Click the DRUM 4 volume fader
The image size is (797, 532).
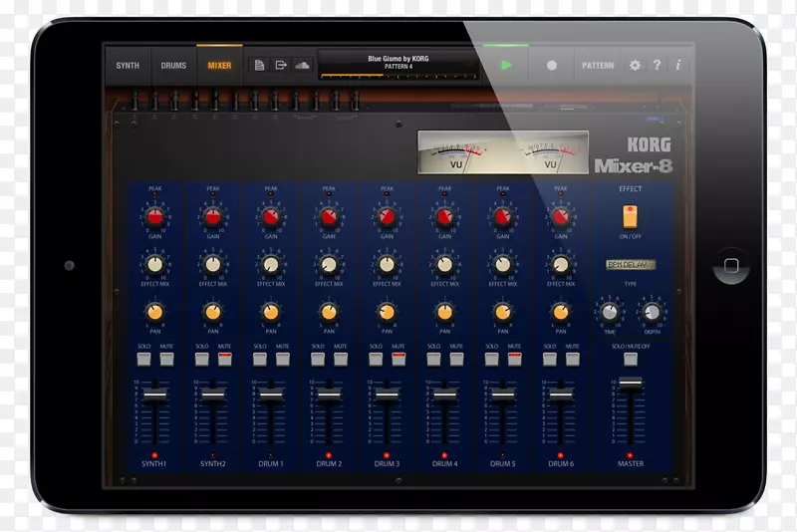pyautogui.click(x=444, y=394)
